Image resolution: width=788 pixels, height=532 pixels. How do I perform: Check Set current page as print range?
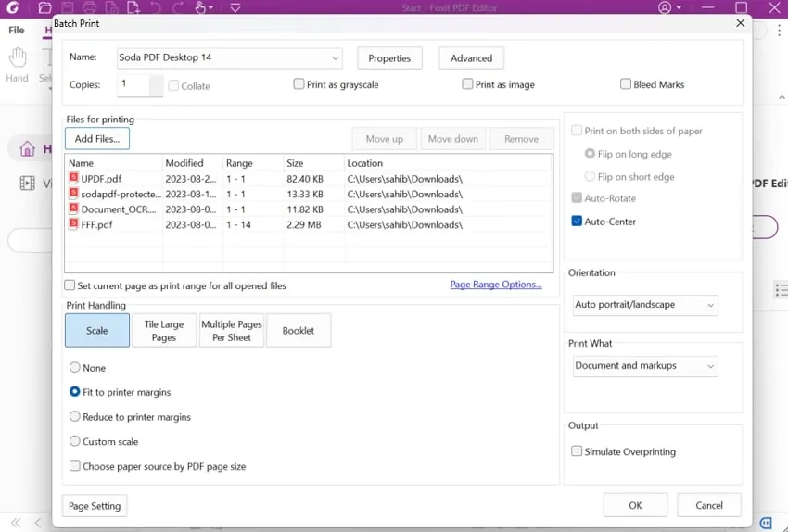tap(70, 285)
